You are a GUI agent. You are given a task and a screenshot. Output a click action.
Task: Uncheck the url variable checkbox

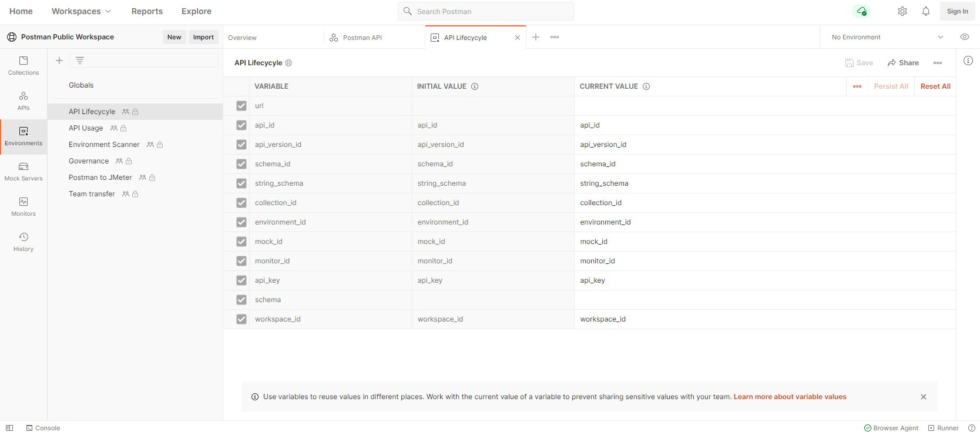[x=241, y=106]
